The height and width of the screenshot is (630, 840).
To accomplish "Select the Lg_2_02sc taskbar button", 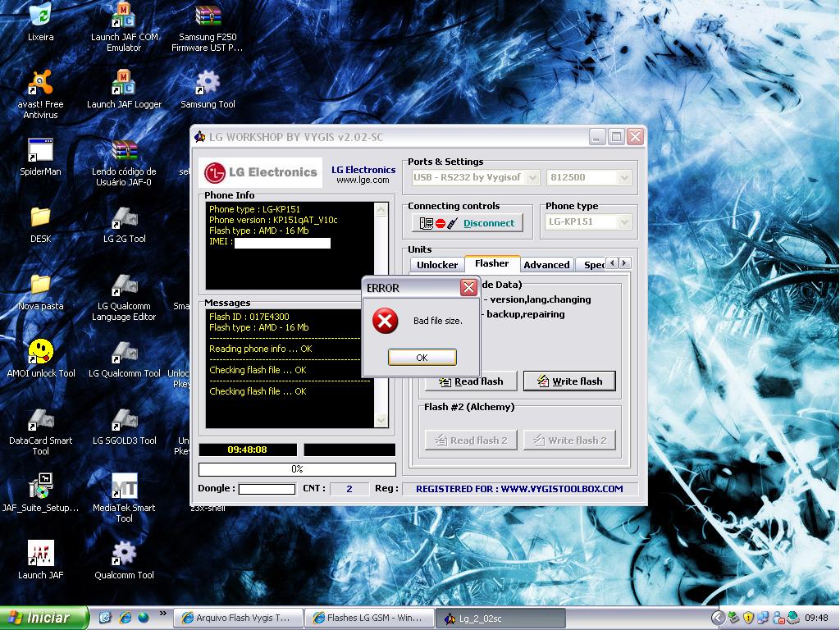I will (500, 619).
